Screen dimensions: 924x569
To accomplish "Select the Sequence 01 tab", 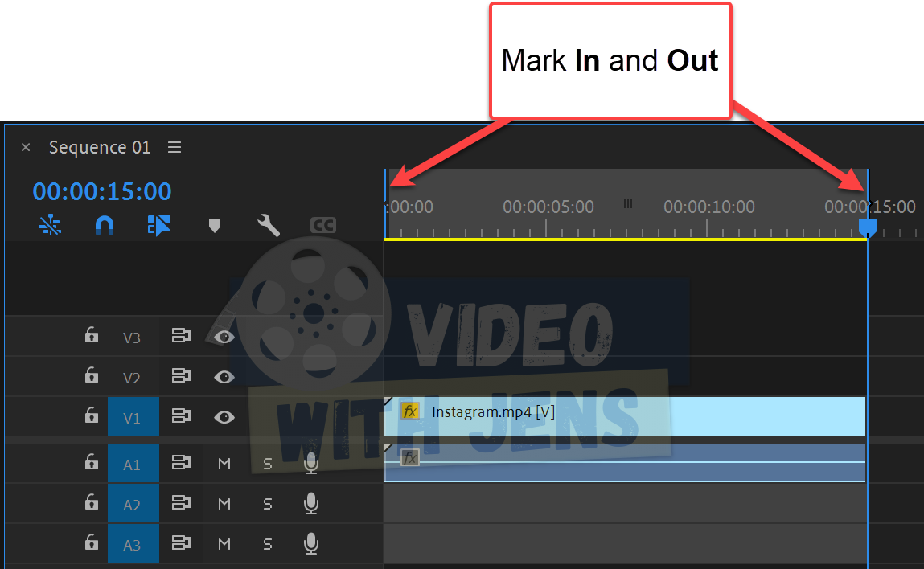I will [100, 147].
